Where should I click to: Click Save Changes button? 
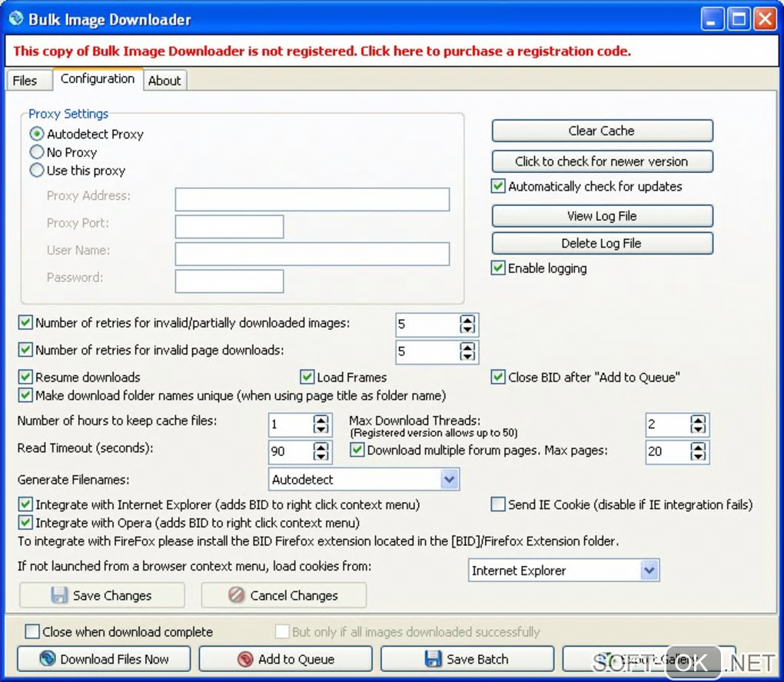point(102,595)
